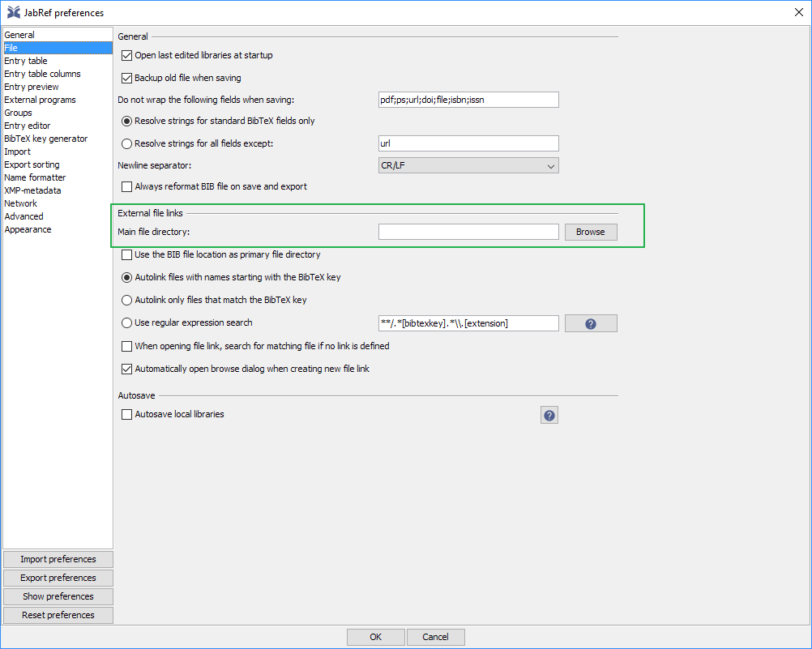
Task: Open the Autosave help icon
Action: coord(549,415)
